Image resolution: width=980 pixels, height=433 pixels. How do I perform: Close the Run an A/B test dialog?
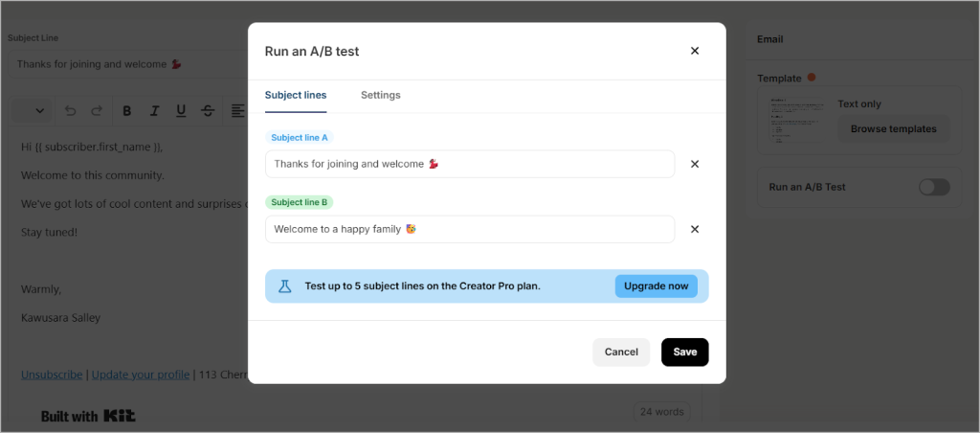695,51
